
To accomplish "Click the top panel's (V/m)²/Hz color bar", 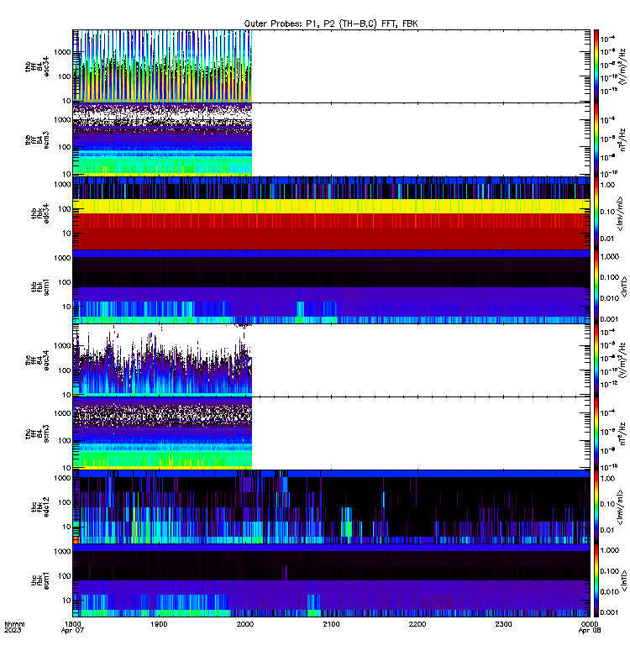I will 596,66.
